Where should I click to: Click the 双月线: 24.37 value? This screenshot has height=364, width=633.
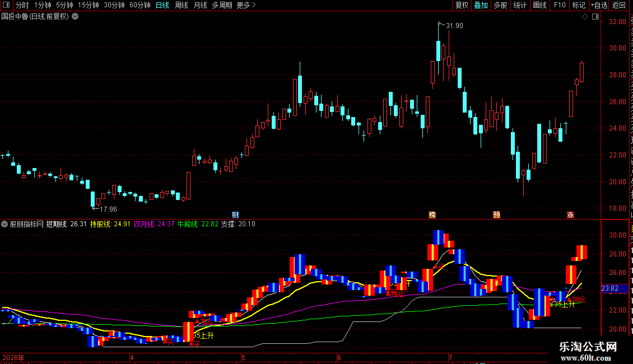click(x=154, y=224)
